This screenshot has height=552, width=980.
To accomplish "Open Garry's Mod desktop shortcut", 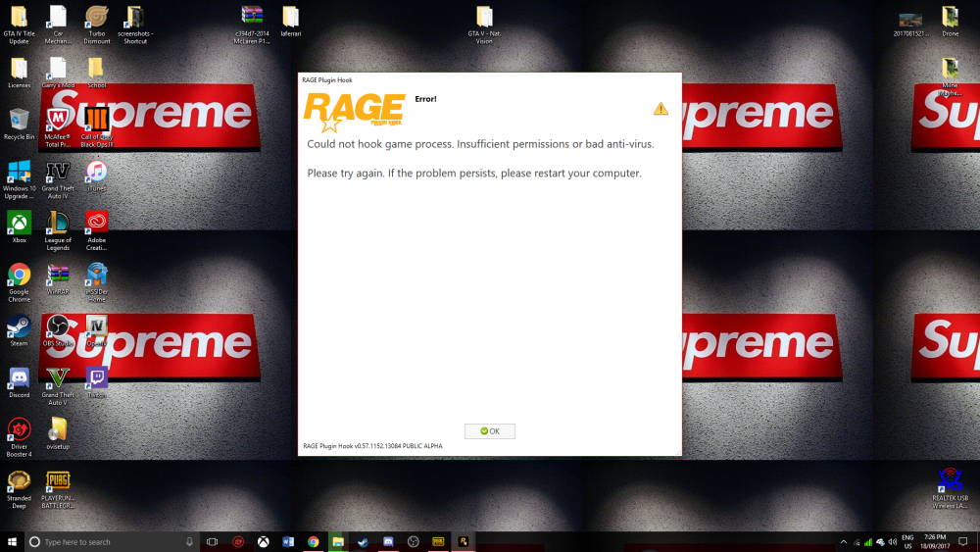I will [x=58, y=73].
